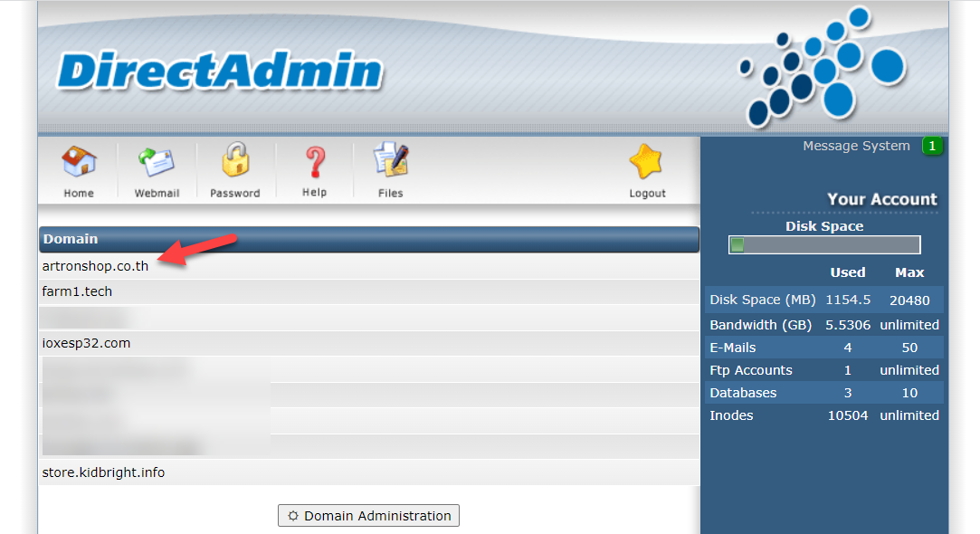Viewport: 980px width, 534px height.
Task: Select domain ioxesp32.com
Action: [x=86, y=343]
